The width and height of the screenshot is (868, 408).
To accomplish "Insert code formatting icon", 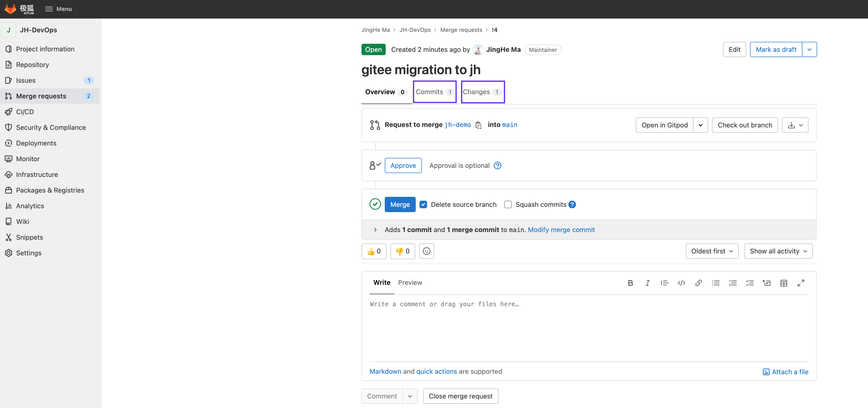I will (x=681, y=283).
